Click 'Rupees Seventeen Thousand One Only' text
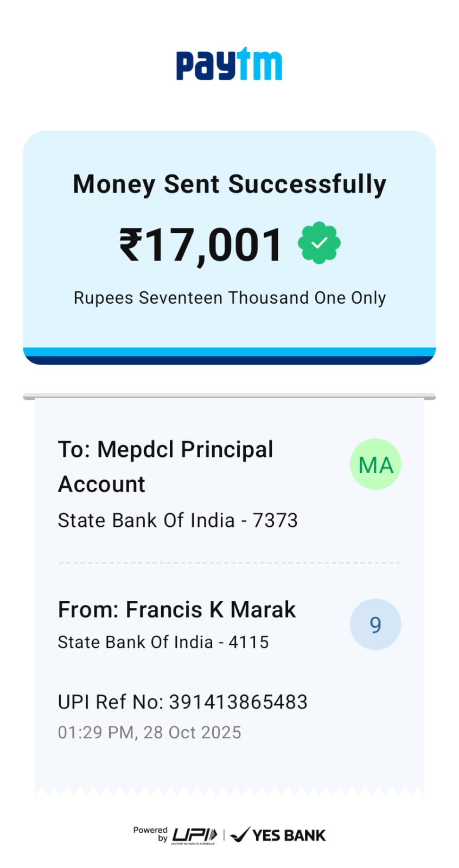 229,298
